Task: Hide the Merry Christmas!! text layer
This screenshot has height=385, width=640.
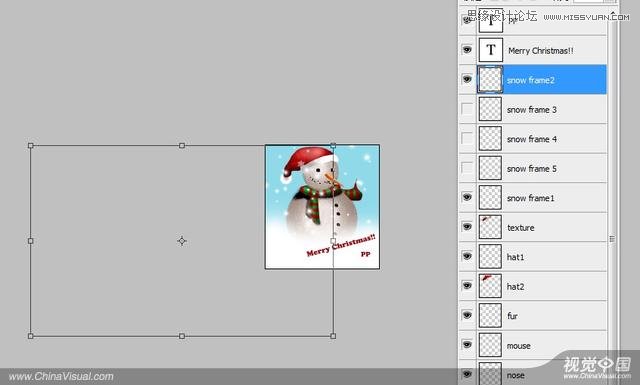Action: point(467,50)
